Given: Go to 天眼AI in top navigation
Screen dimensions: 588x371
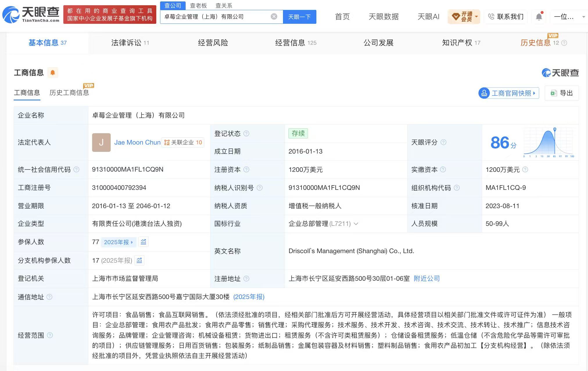Looking at the screenshot, I should (x=428, y=17).
